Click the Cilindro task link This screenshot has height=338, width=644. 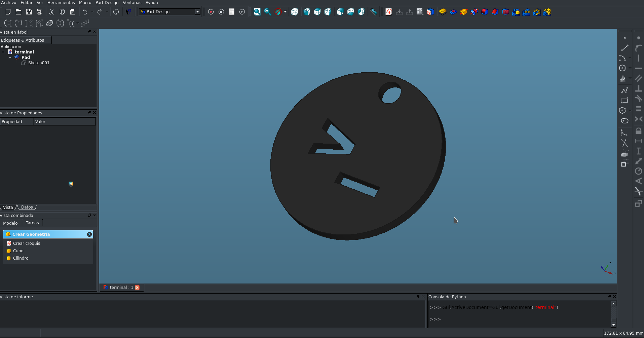(x=21, y=258)
